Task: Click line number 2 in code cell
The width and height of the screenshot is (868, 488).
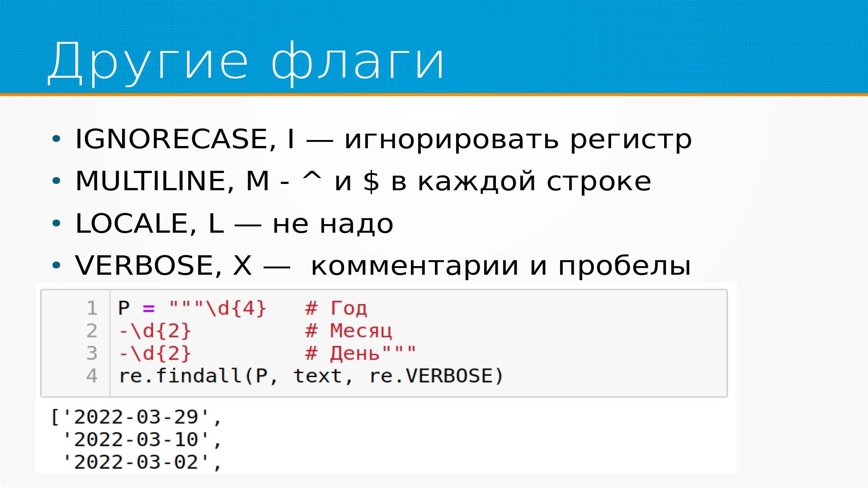Action: pos(92,331)
